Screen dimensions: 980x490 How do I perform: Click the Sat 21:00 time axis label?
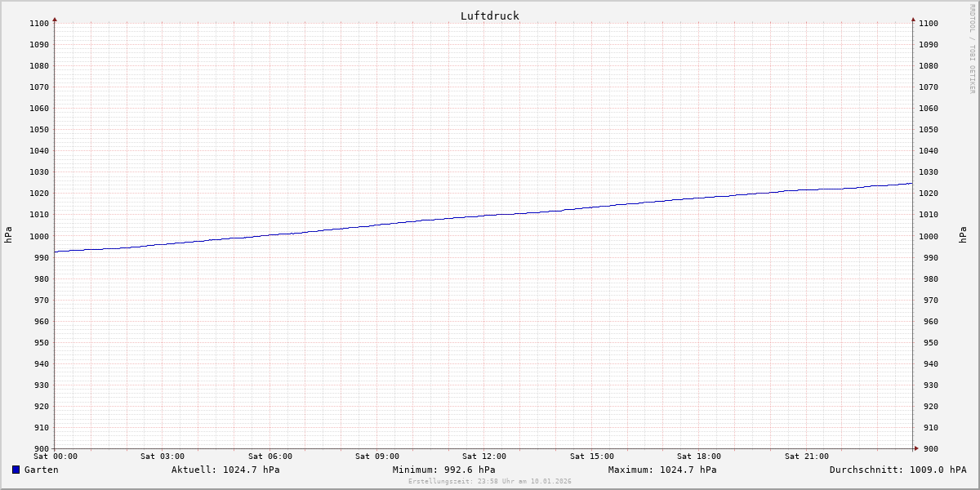tap(807, 457)
